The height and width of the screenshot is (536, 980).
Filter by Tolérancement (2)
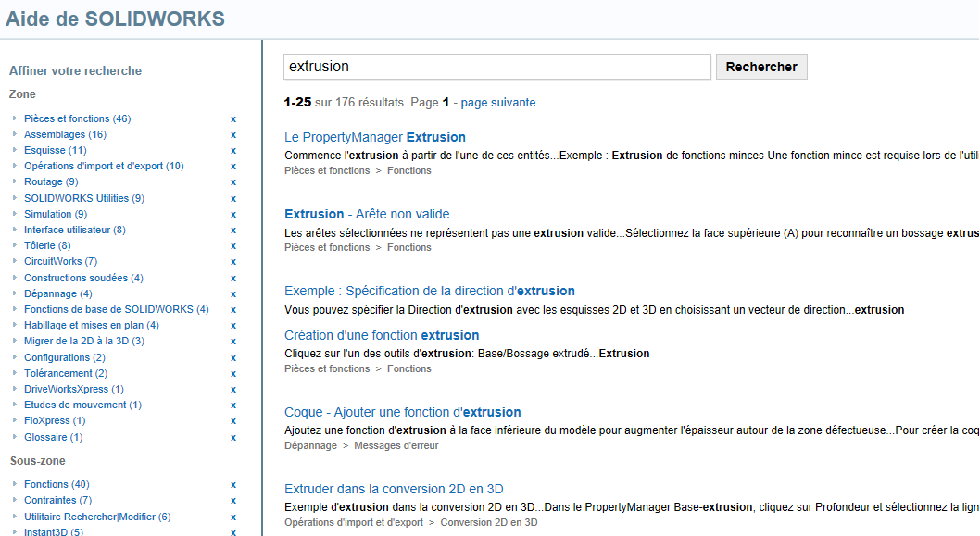tap(66, 373)
